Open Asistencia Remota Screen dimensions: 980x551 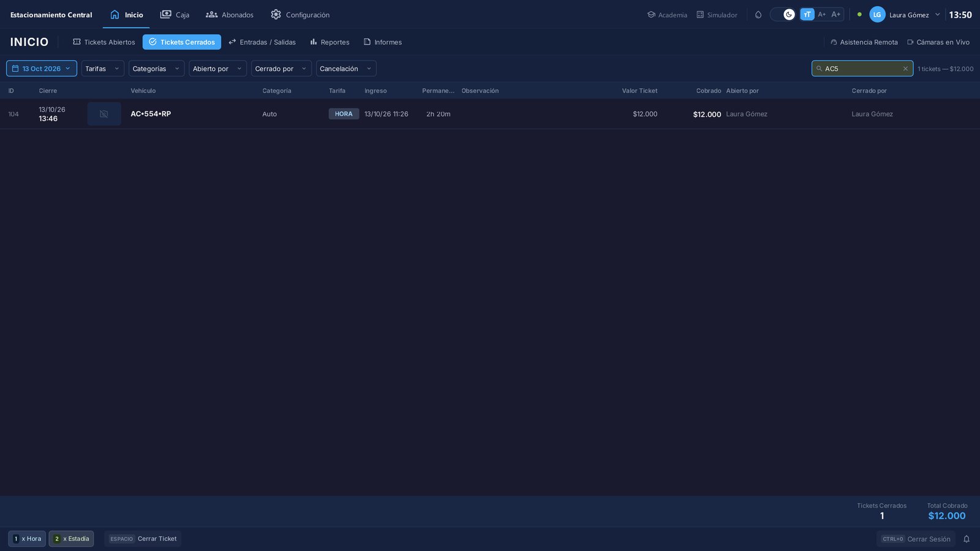[x=864, y=42]
